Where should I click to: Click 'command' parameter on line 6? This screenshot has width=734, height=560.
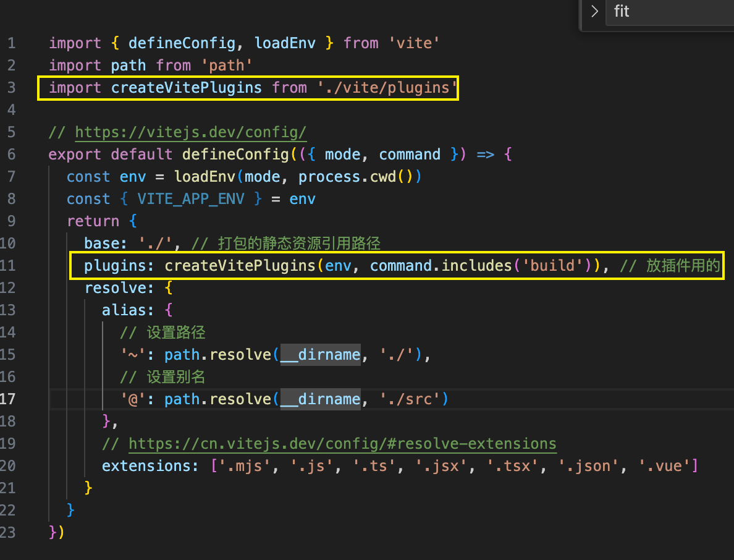tap(410, 155)
